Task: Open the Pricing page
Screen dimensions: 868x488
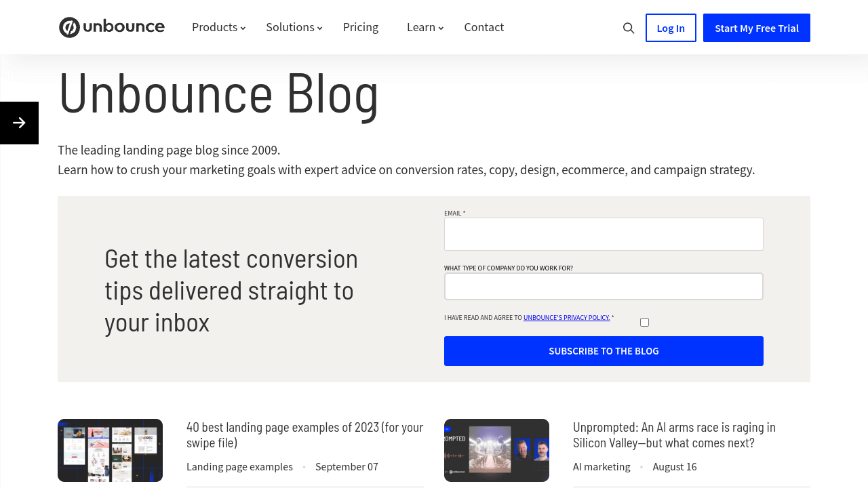Action: [360, 27]
